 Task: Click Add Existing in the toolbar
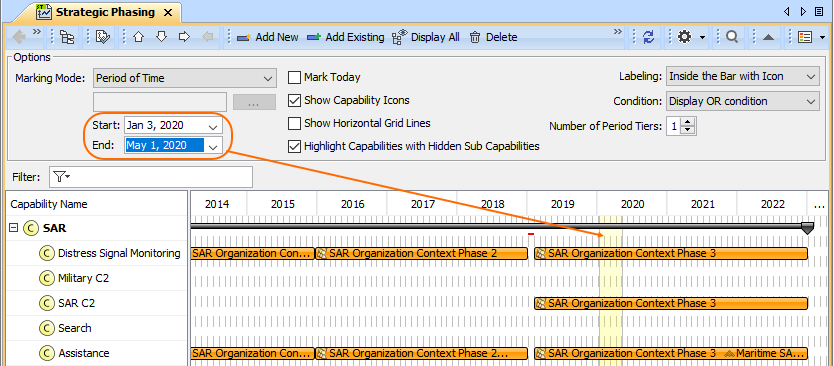(346, 37)
